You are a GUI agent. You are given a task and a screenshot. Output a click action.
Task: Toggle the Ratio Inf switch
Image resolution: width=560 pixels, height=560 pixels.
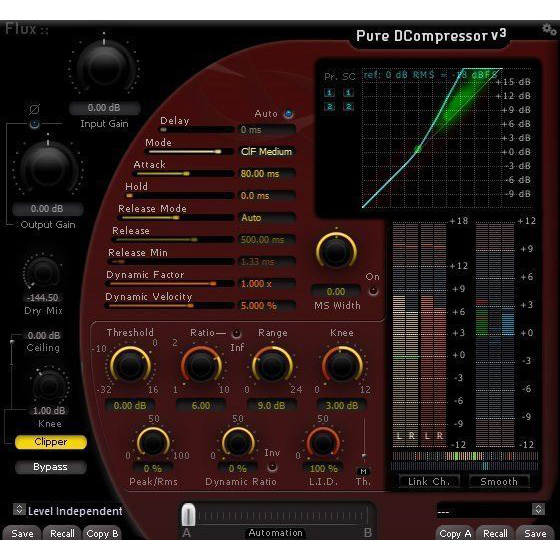point(236,334)
